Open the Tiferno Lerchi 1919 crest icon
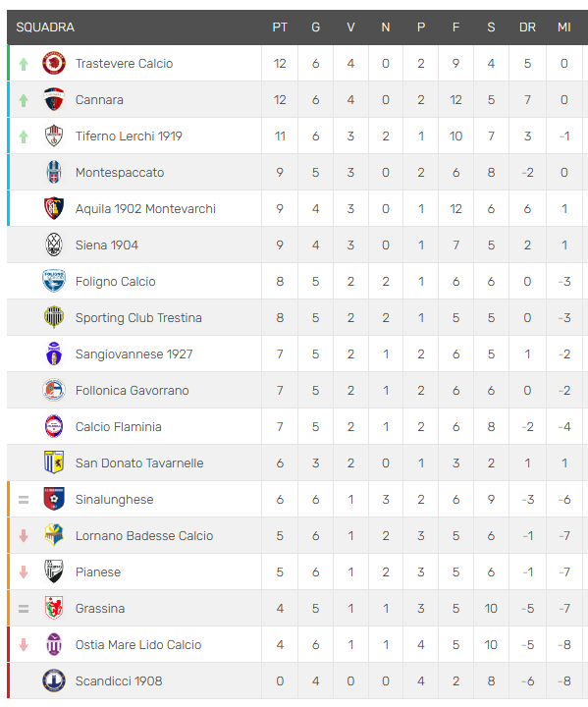 click(x=54, y=136)
